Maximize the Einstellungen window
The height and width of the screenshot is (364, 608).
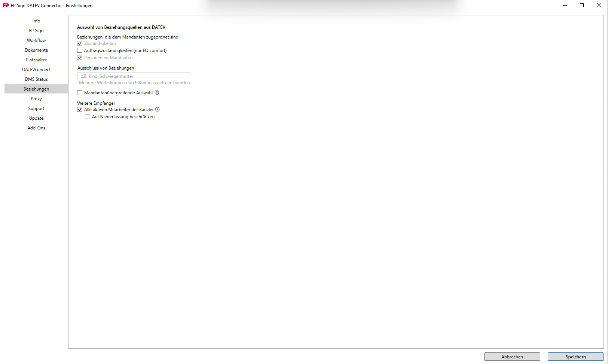tap(582, 5)
